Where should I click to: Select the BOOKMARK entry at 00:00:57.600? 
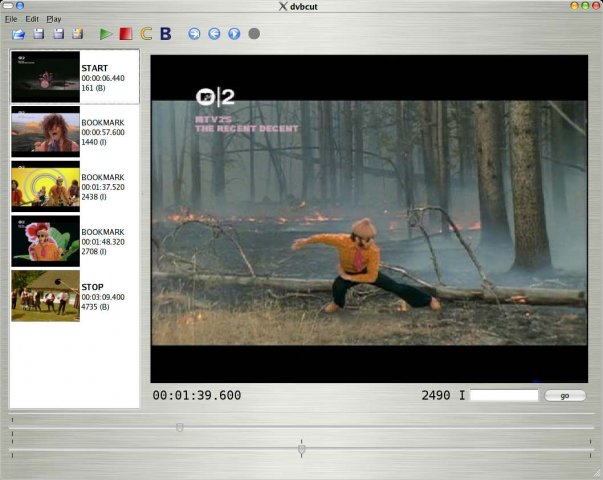click(x=75, y=131)
